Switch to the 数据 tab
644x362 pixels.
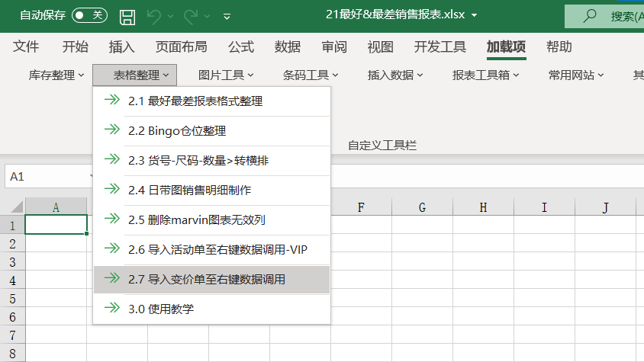288,46
